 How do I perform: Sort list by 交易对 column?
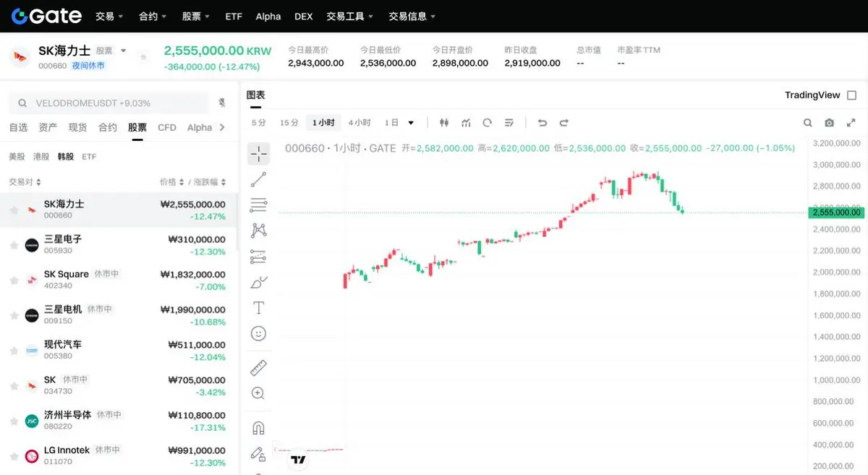tap(25, 182)
